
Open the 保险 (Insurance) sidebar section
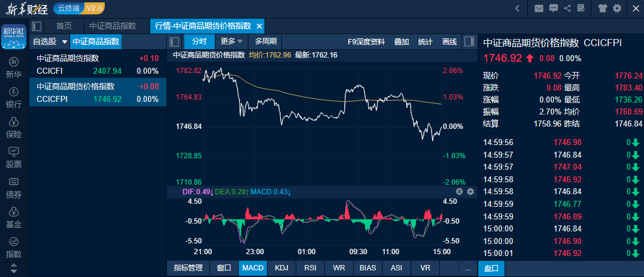tap(14, 127)
